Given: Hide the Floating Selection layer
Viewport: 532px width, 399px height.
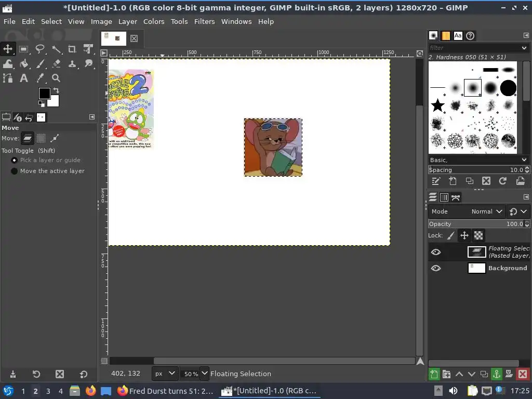Looking at the screenshot, I should (436, 252).
